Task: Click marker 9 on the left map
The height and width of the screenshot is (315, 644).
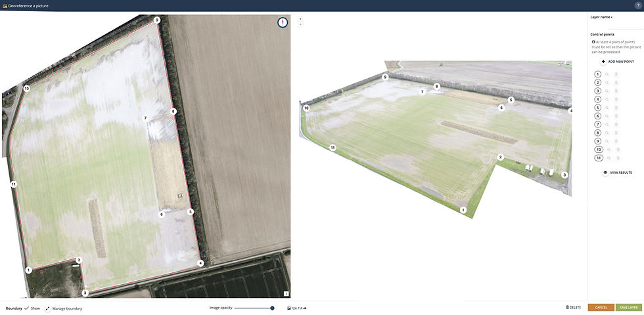Action: coord(156,20)
